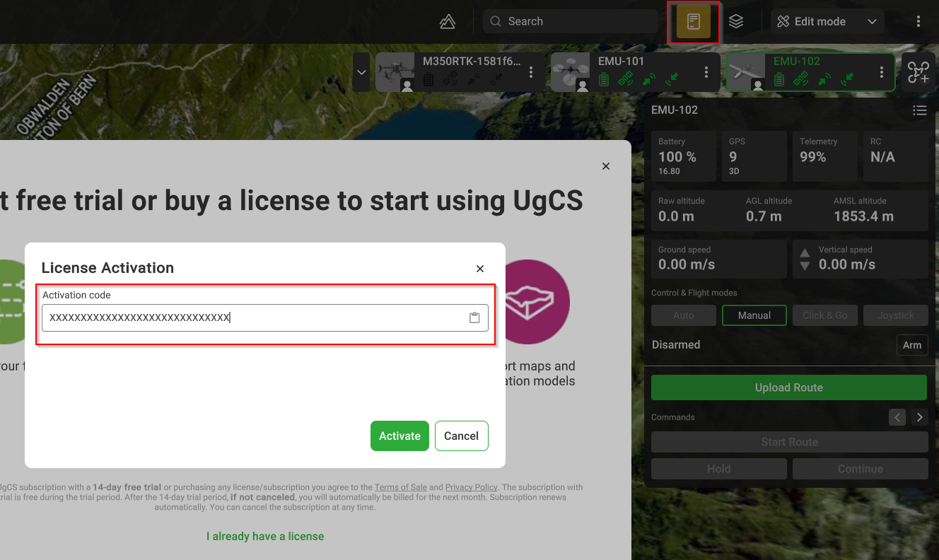The height and width of the screenshot is (560, 939).
Task: Open the EMU-102 card three-dot menu
Action: click(882, 72)
